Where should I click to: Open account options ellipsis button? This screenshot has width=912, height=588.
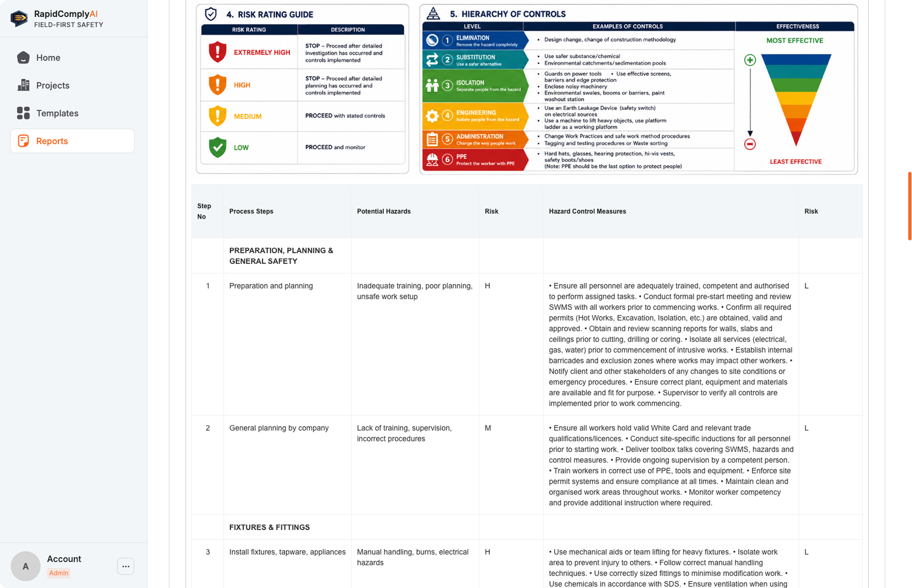coord(126,566)
